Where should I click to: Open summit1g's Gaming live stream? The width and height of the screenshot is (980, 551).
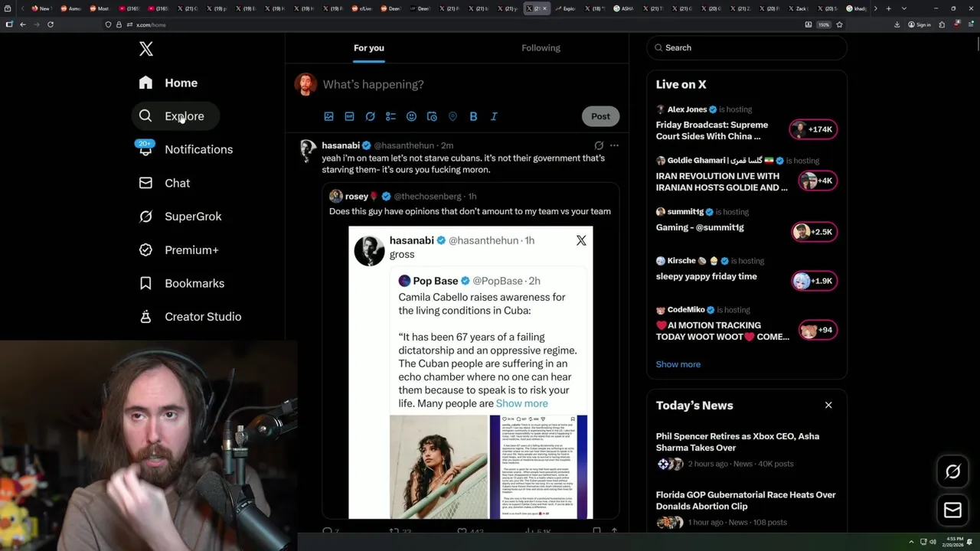coord(700,227)
